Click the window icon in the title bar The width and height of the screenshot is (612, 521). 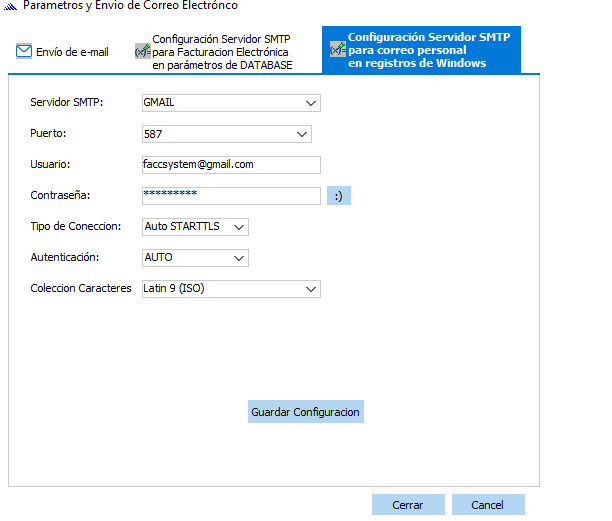pos(10,6)
